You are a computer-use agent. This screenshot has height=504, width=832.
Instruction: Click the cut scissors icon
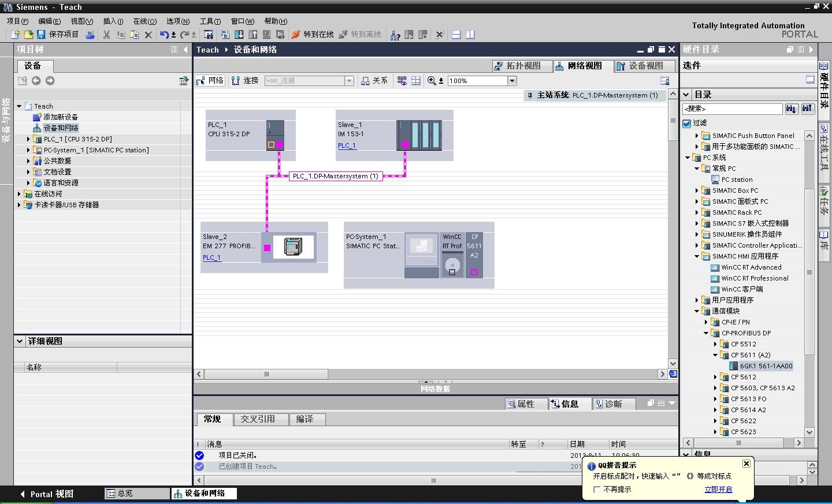pos(107,35)
